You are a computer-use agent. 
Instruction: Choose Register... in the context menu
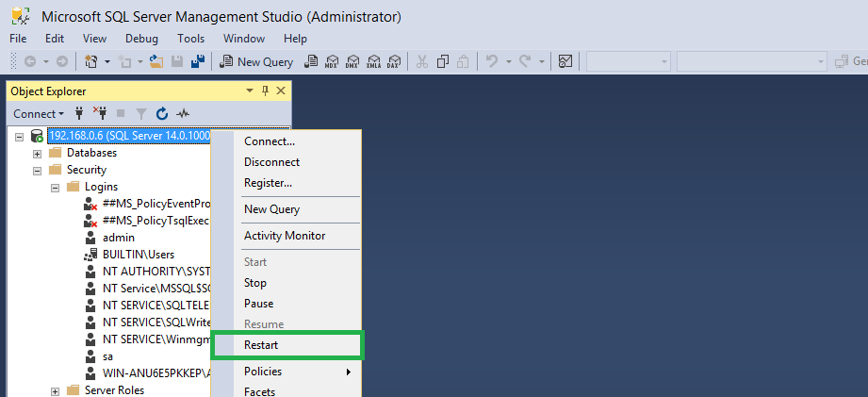287,183
